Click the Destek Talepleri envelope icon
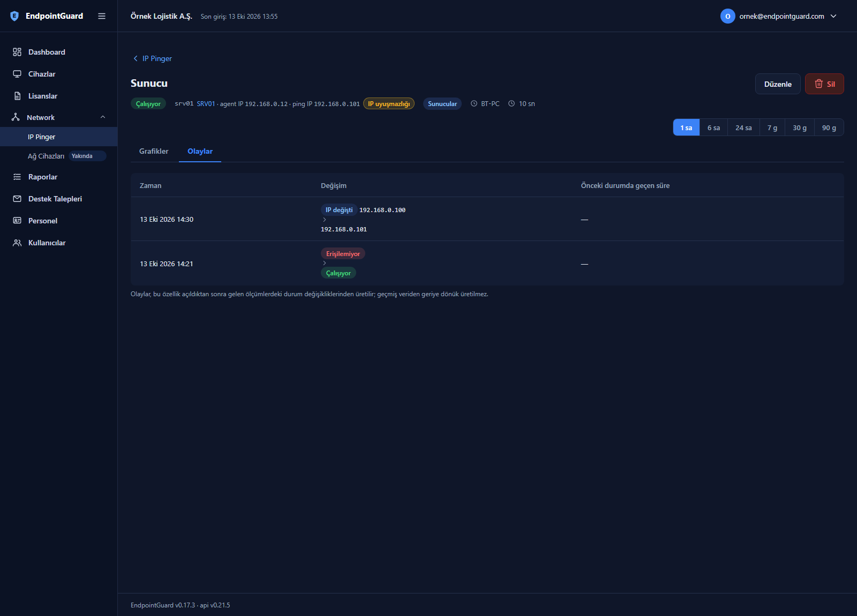857x616 pixels. pos(17,199)
